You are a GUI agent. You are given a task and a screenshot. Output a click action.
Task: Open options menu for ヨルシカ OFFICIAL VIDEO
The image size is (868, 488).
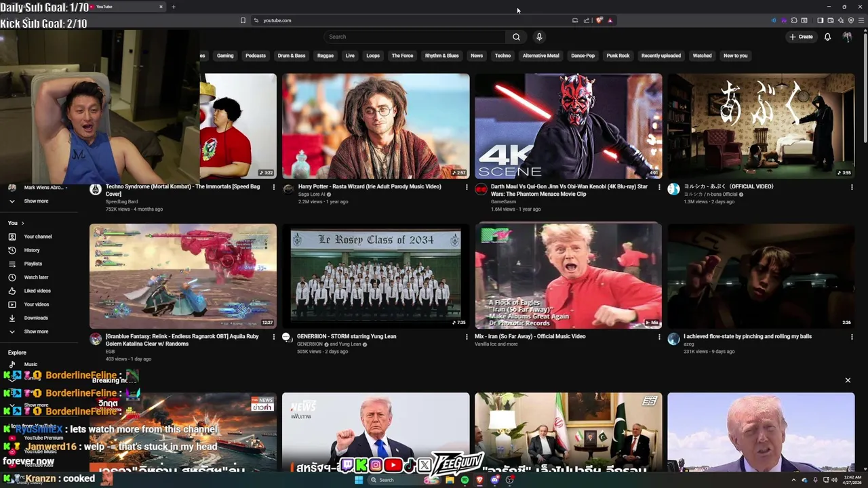(852, 187)
